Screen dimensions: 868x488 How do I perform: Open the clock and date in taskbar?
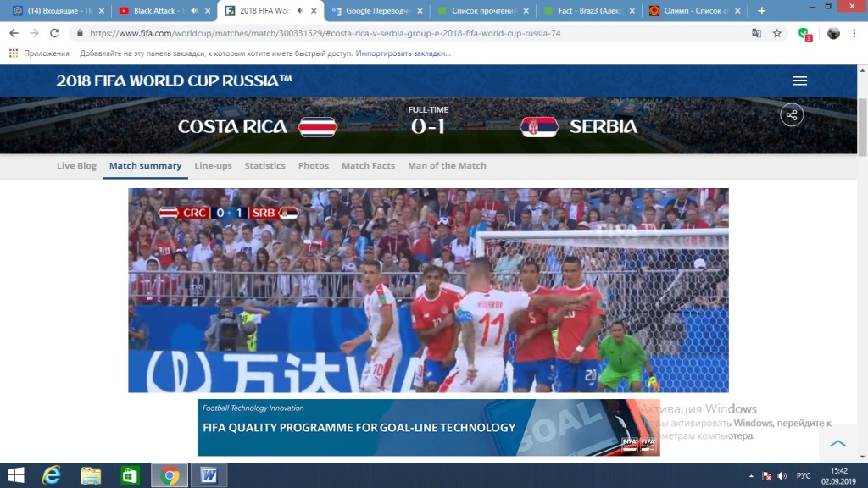838,476
